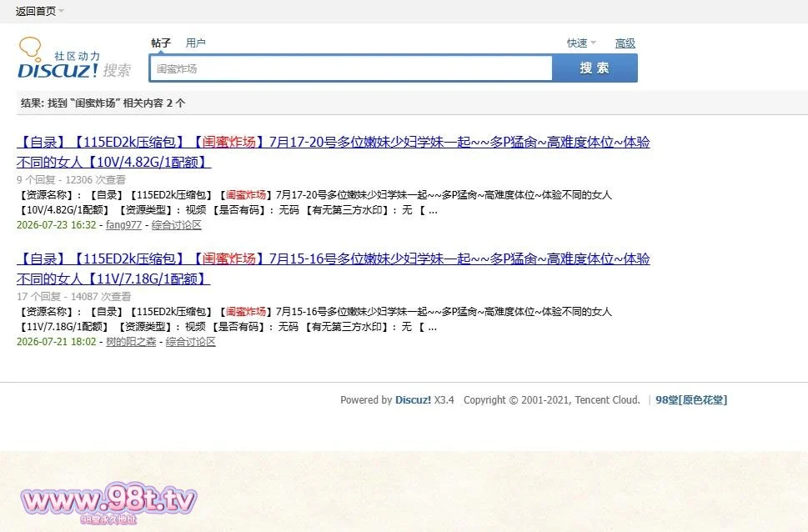This screenshot has width=808, height=532.
Task: Open the 7月17-20号 thread title link
Action: click(333, 152)
